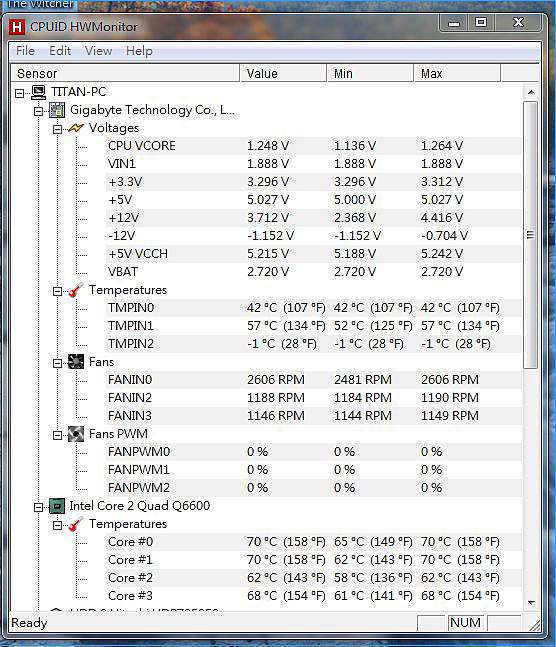Select the FANIN3 row
The width and height of the screenshot is (556, 647).
click(314, 416)
